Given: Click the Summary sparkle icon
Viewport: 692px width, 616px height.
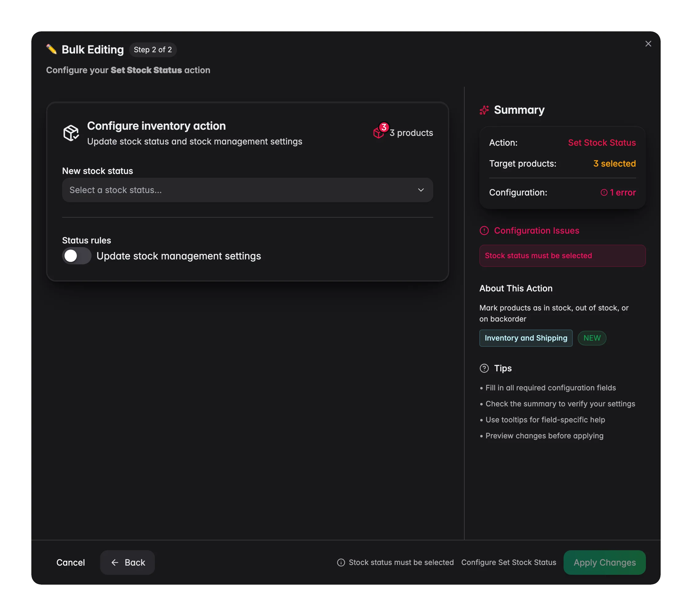Looking at the screenshot, I should [484, 110].
